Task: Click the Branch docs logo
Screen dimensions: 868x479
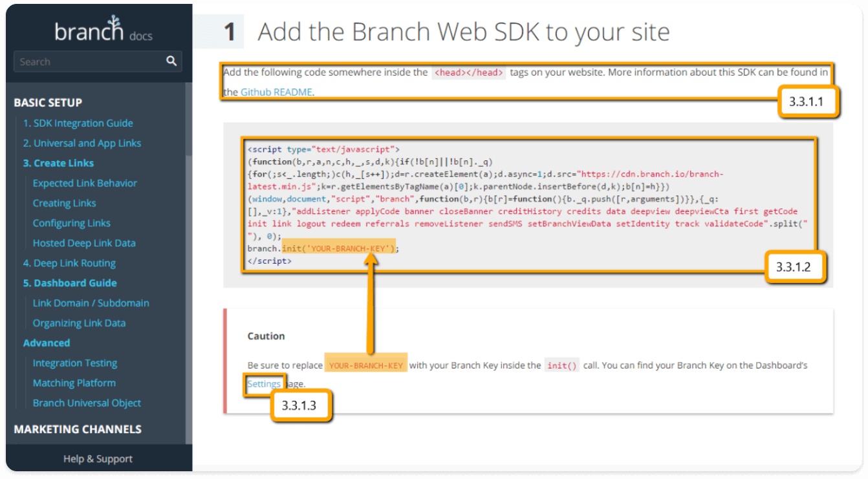Action: coord(103,29)
